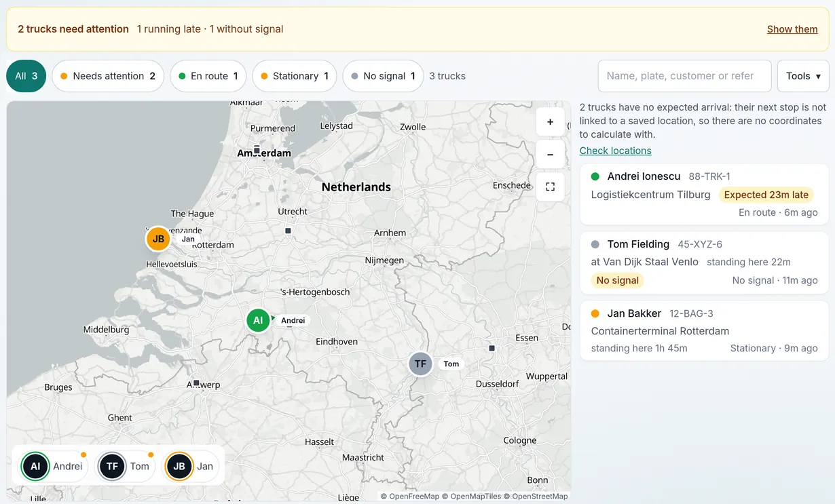Click the Show them link
Screen dimensions: 835x504
tap(792, 29)
